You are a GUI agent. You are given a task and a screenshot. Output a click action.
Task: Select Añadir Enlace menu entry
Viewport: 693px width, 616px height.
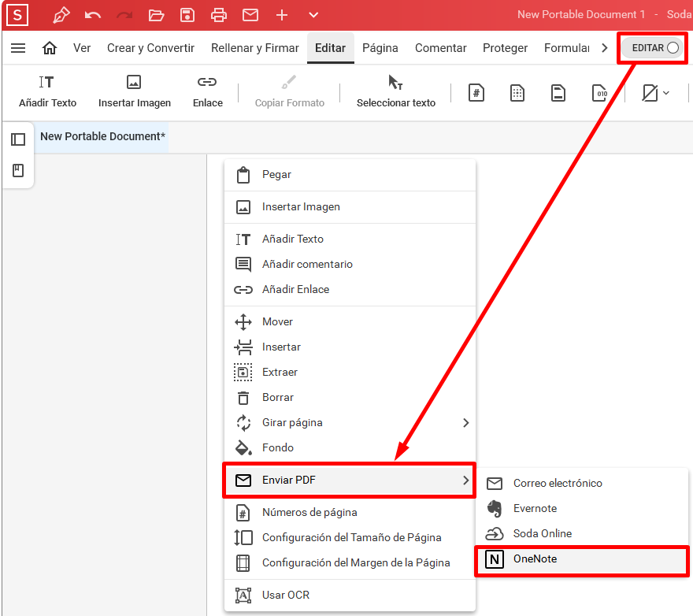click(x=350, y=290)
